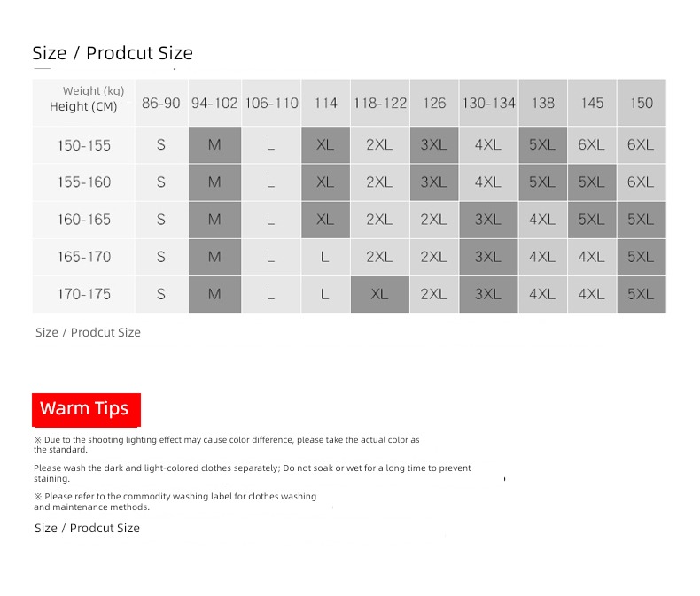Select the L cell in 165-170 under 114

(325, 257)
